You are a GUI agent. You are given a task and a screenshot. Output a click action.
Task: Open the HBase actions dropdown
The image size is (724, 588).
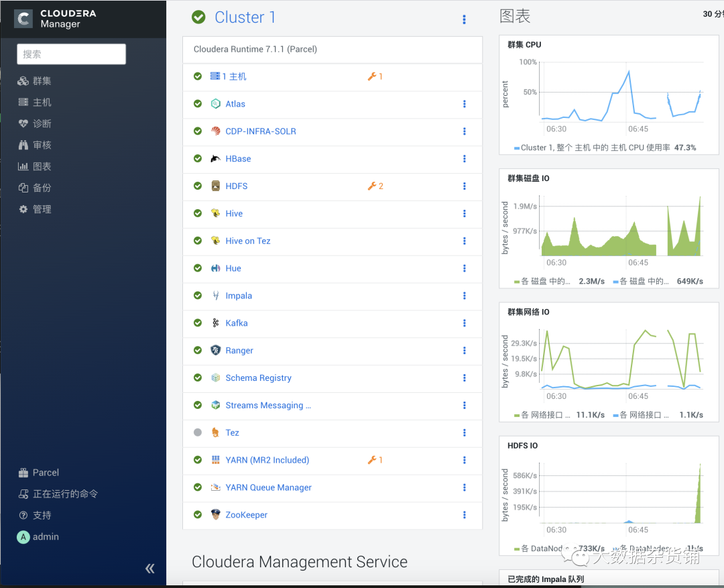(464, 158)
